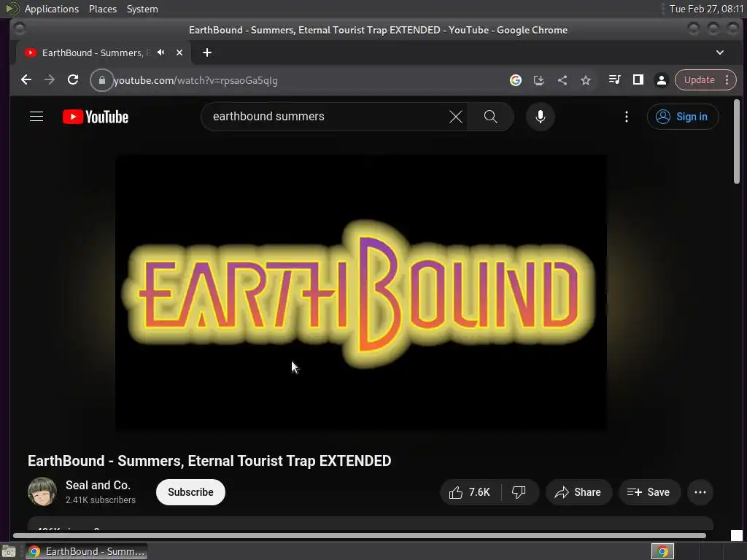Save the video to a playlist
The width and height of the screenshot is (747, 560).
click(649, 492)
